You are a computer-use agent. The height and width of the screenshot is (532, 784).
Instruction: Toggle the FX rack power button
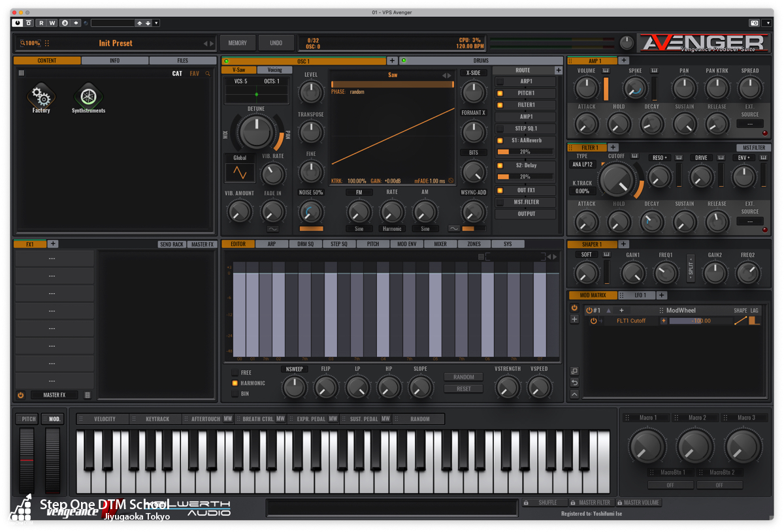(21, 395)
